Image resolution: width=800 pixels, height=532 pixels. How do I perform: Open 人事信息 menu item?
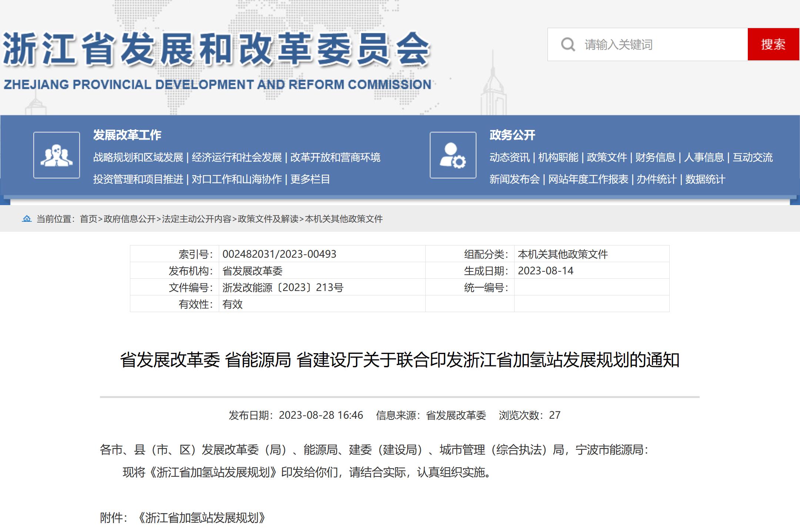(704, 157)
